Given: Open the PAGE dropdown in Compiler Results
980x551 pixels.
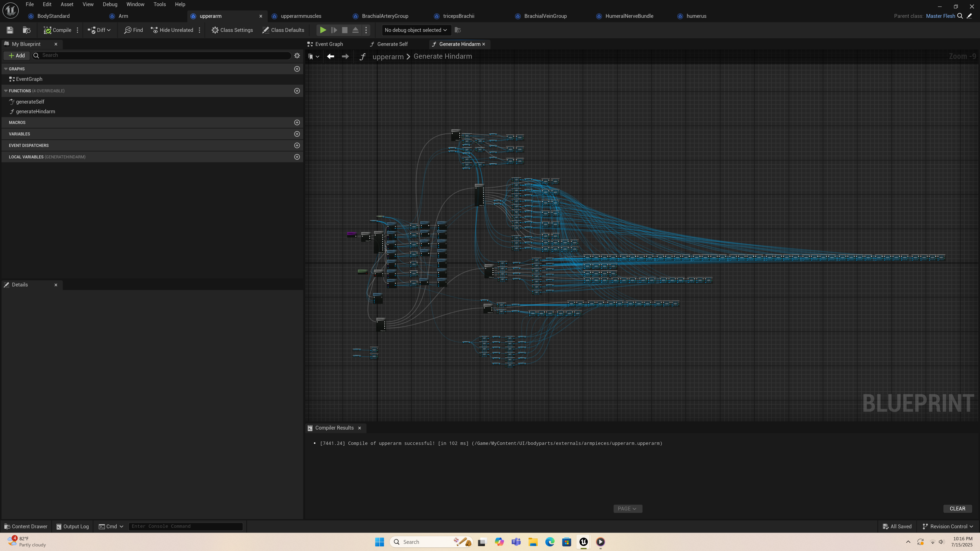Looking at the screenshot, I should [x=627, y=509].
